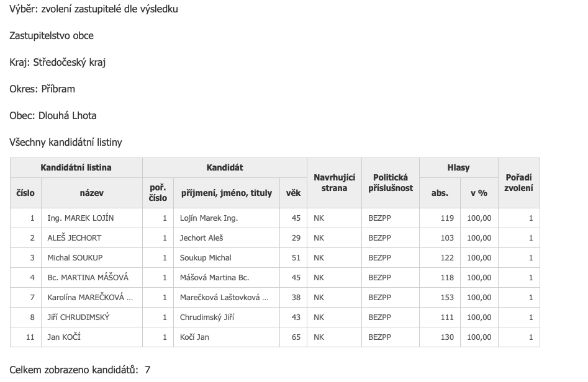Click the Pořadí zvolení column header
The width and height of the screenshot is (588, 382).
tap(518, 183)
